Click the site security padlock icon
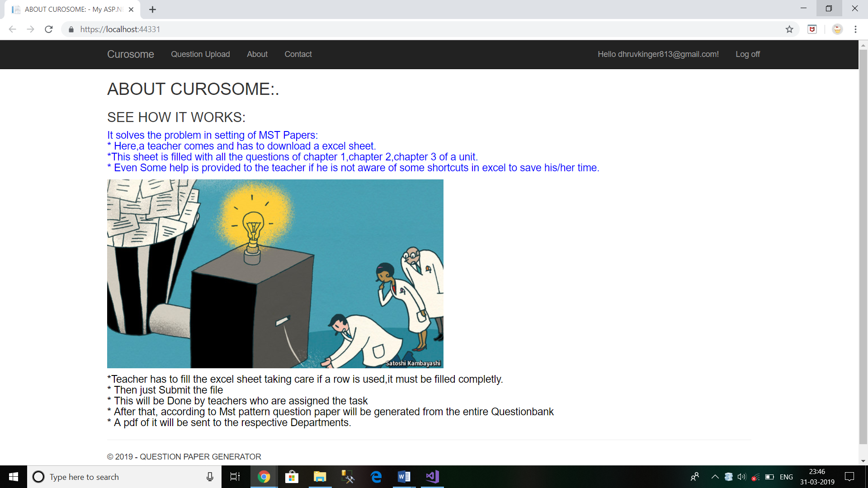This screenshot has width=868, height=488. 71,29
